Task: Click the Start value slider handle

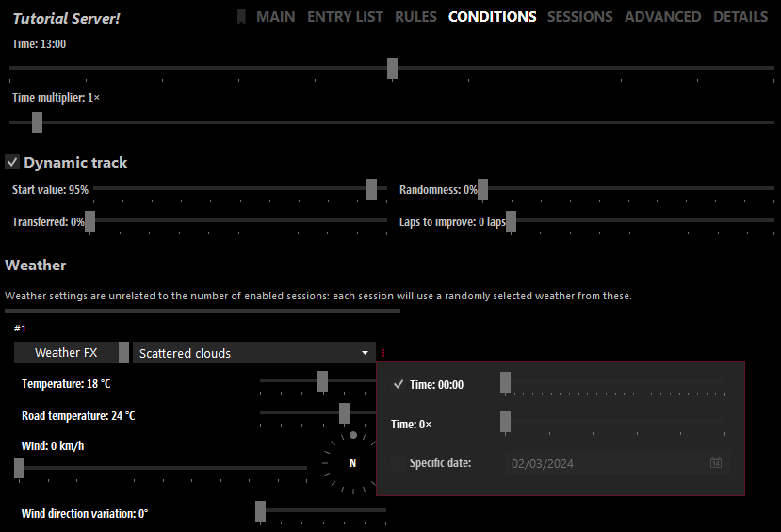Action: (371, 189)
